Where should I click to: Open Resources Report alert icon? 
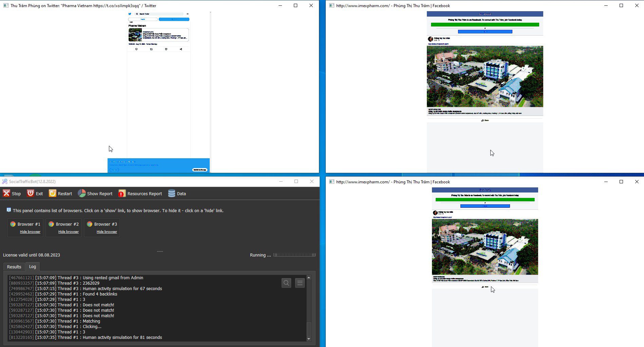click(x=122, y=193)
